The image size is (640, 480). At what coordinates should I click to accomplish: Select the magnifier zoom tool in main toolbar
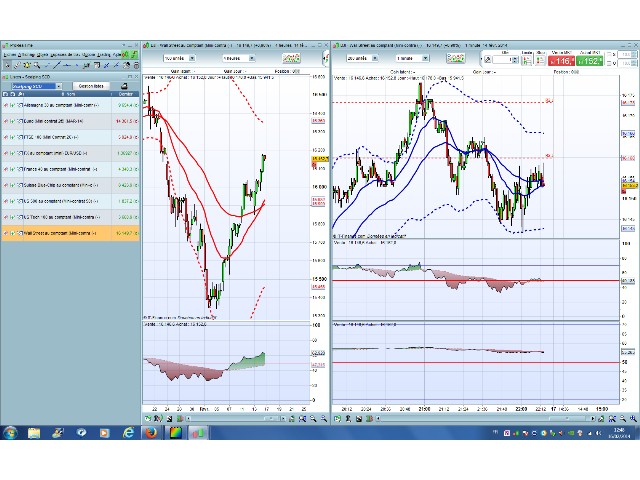(37, 65)
